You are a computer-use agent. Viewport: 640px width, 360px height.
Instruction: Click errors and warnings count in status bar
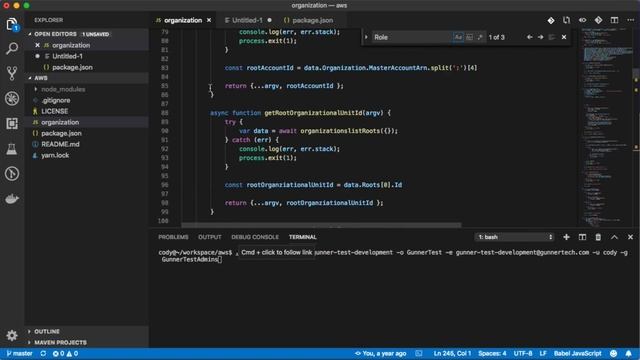coord(65,353)
